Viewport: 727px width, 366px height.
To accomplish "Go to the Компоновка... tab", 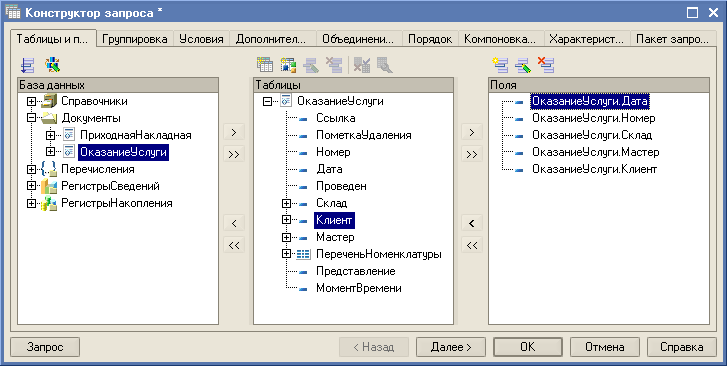I will (x=500, y=39).
